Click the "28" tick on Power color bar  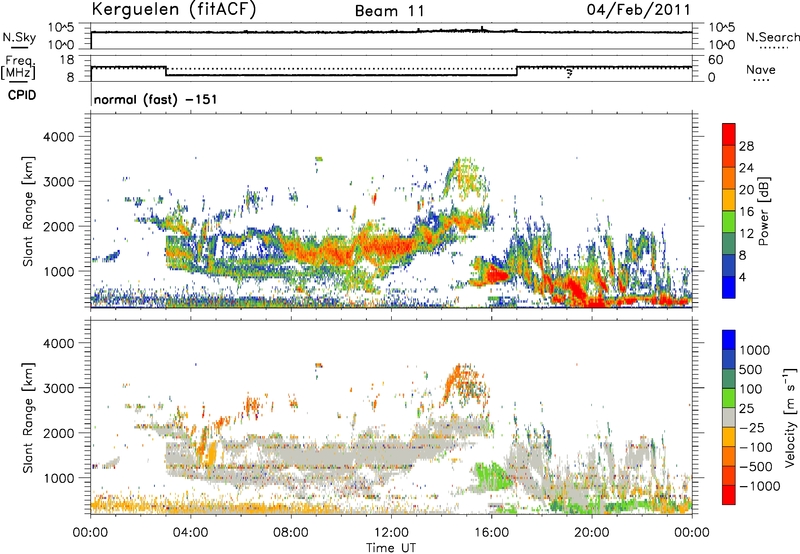(x=746, y=146)
